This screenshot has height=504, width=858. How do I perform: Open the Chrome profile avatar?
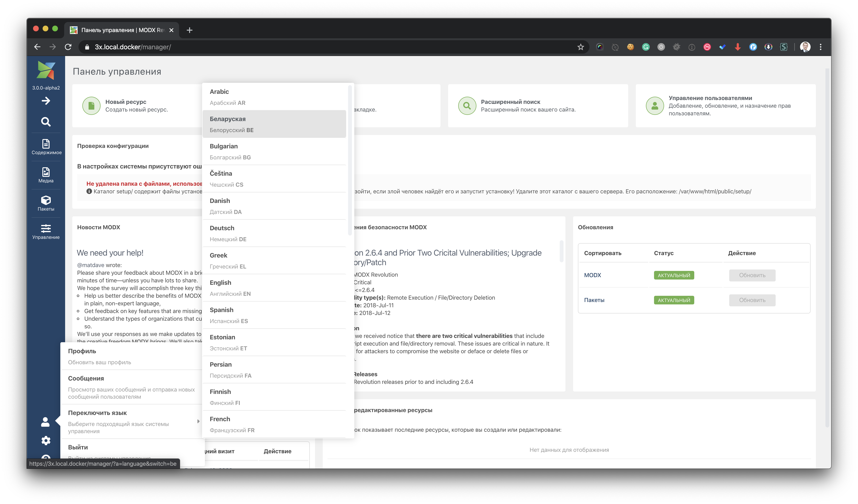(805, 47)
